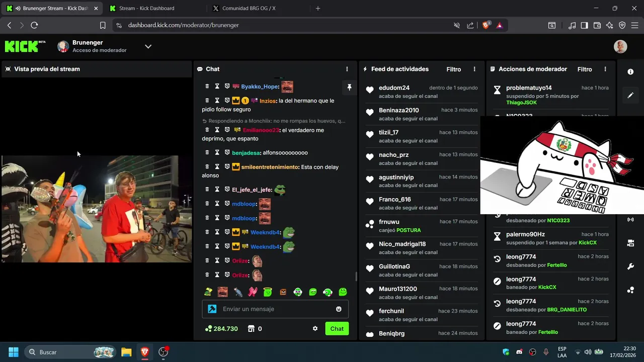Toggle the browser sidebar panel icon
Image resolution: width=644 pixels, height=362 pixels.
coord(584,25)
